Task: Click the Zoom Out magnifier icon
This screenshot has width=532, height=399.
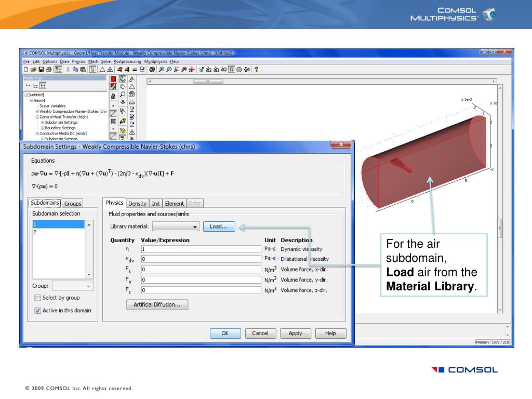Action: coord(169,70)
